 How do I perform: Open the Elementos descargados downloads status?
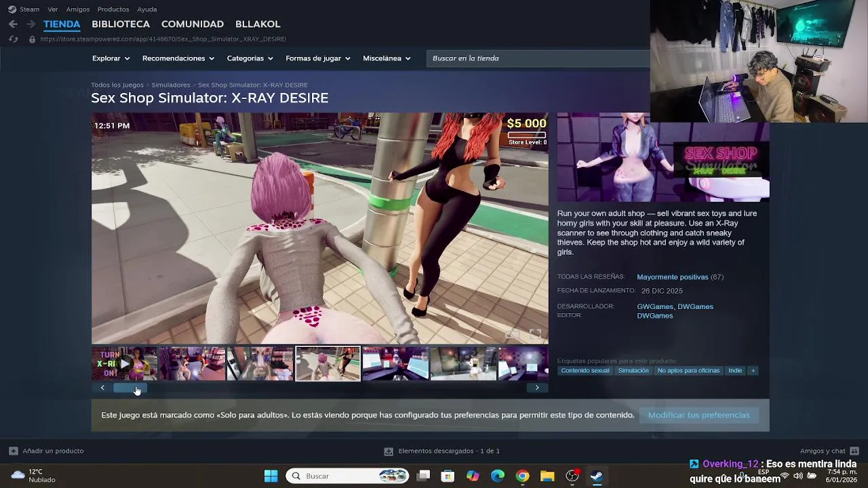[x=441, y=451]
